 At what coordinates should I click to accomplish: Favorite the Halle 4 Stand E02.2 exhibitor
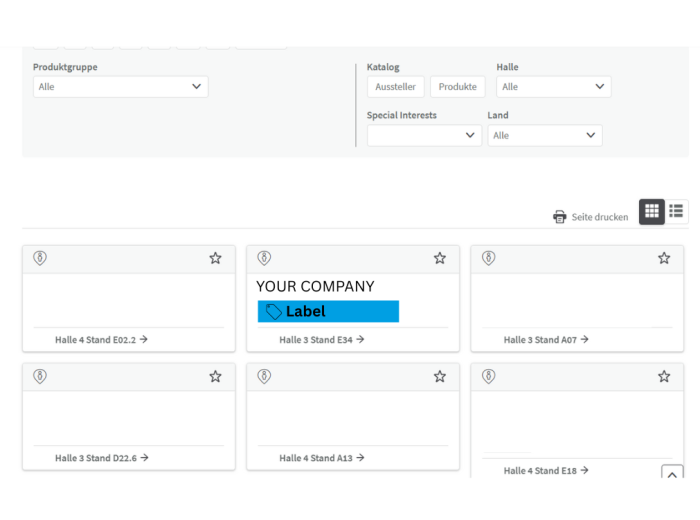pyautogui.click(x=215, y=258)
